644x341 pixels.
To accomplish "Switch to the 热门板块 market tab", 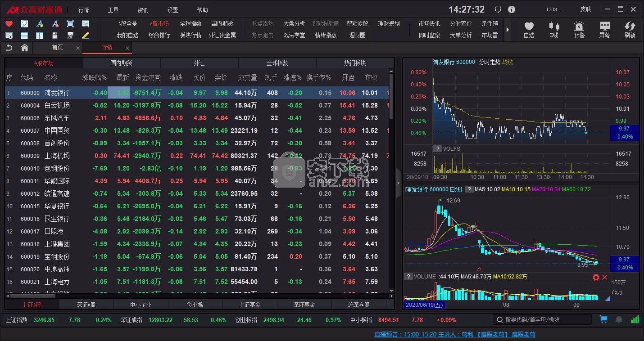I will coord(355,63).
